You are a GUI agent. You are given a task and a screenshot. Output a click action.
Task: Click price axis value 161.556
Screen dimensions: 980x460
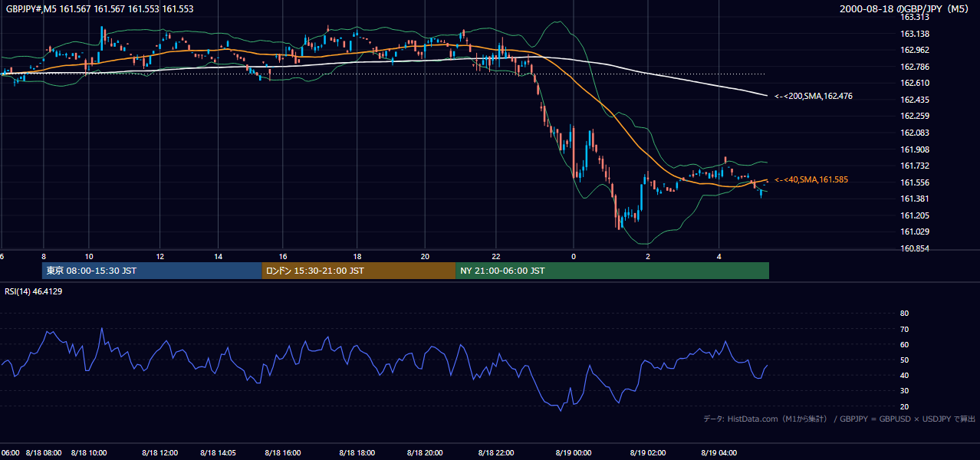click(x=915, y=182)
